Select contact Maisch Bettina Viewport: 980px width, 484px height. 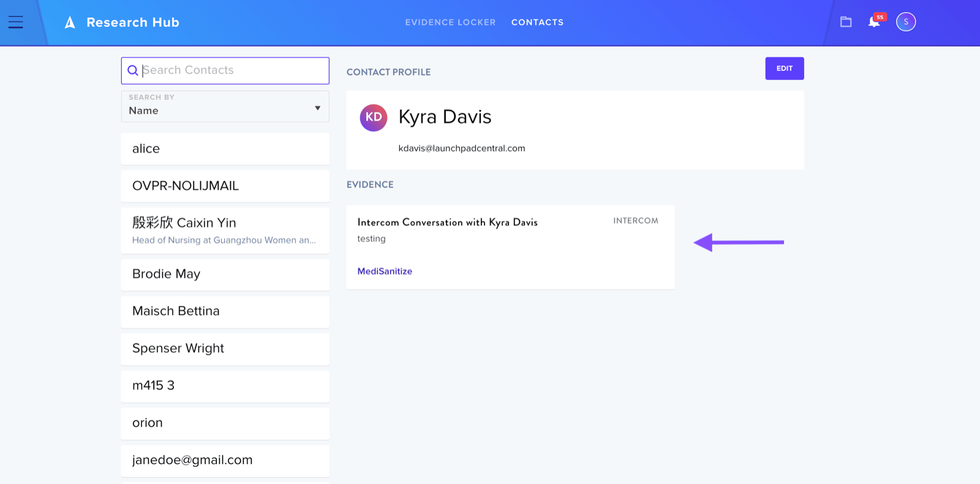[x=225, y=311]
